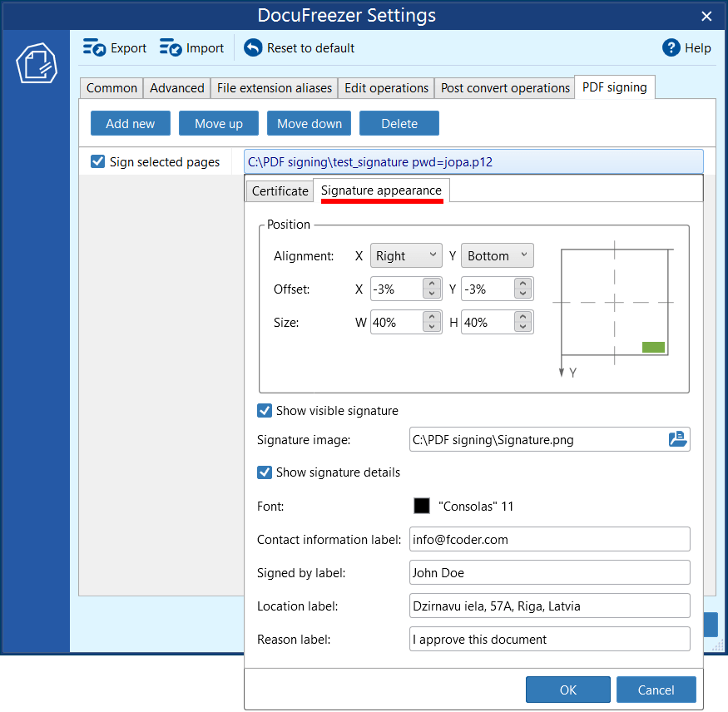The height and width of the screenshot is (712, 728).
Task: Uncheck Show signature details
Action: (265, 472)
